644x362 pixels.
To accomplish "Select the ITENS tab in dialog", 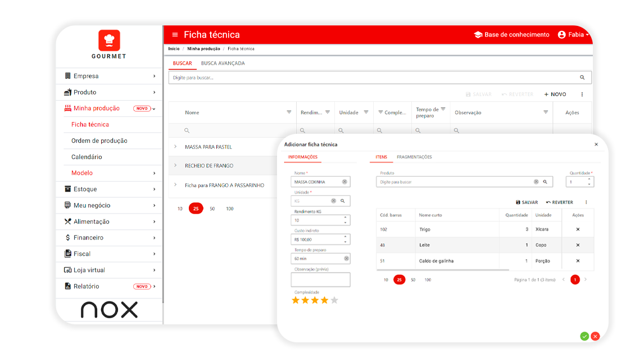I will tap(381, 157).
